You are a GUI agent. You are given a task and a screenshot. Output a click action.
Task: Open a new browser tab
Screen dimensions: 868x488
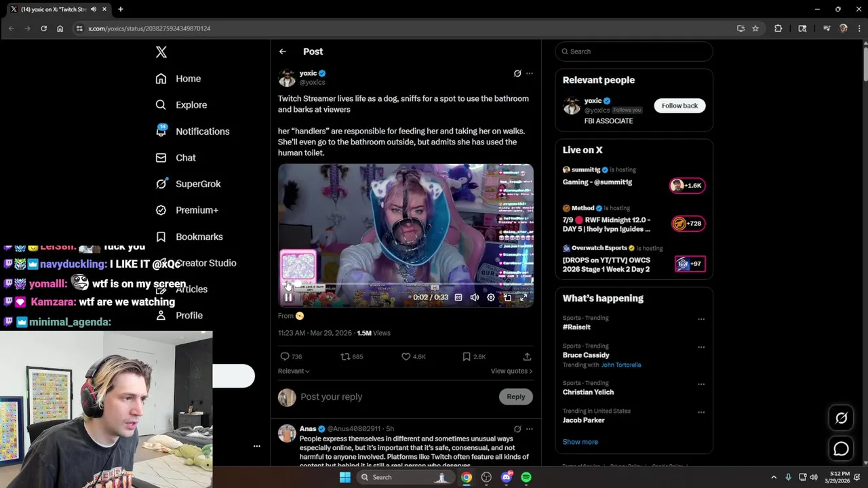click(x=121, y=9)
